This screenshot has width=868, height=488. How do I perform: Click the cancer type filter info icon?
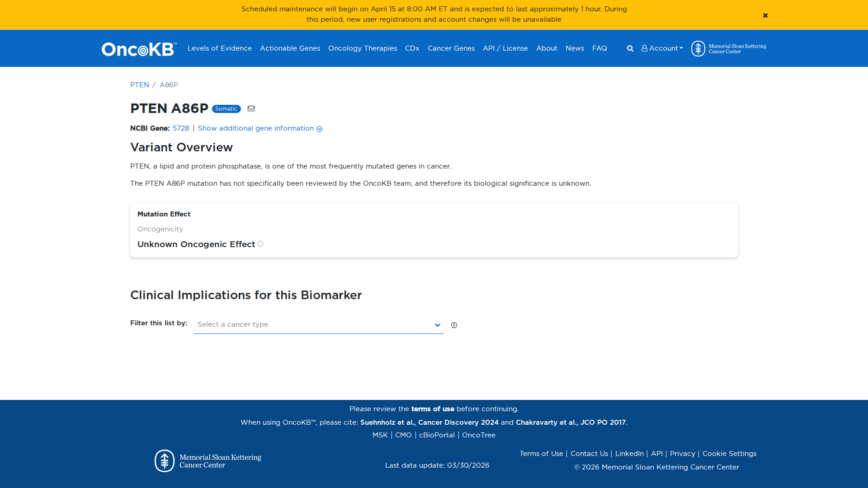click(x=454, y=325)
